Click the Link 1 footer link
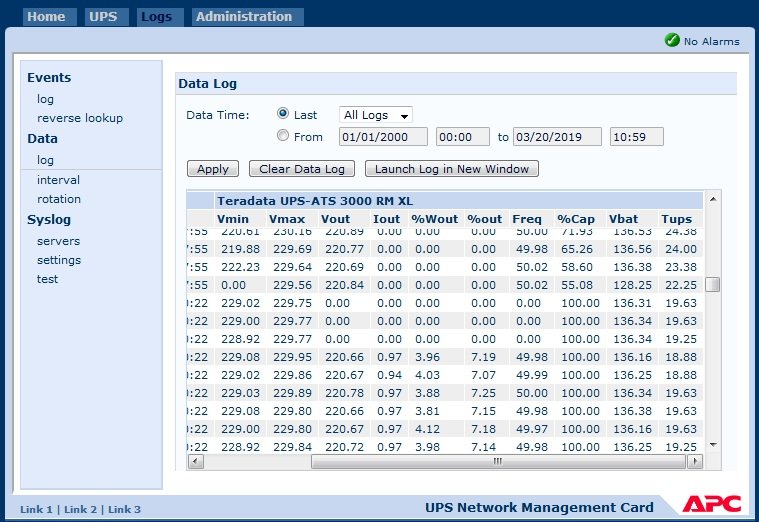 tap(36, 509)
